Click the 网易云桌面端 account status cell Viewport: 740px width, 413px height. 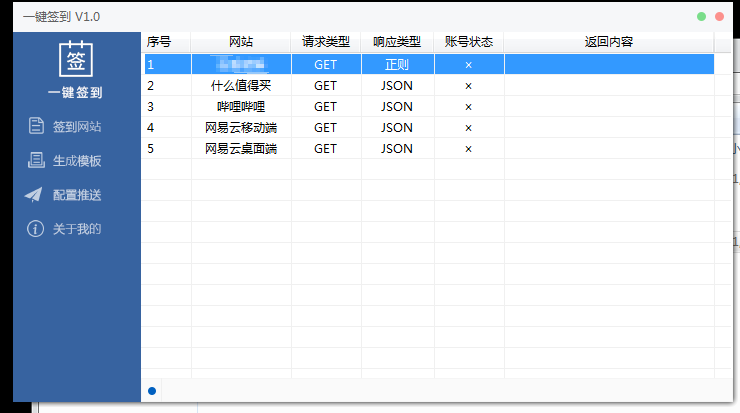(469, 149)
